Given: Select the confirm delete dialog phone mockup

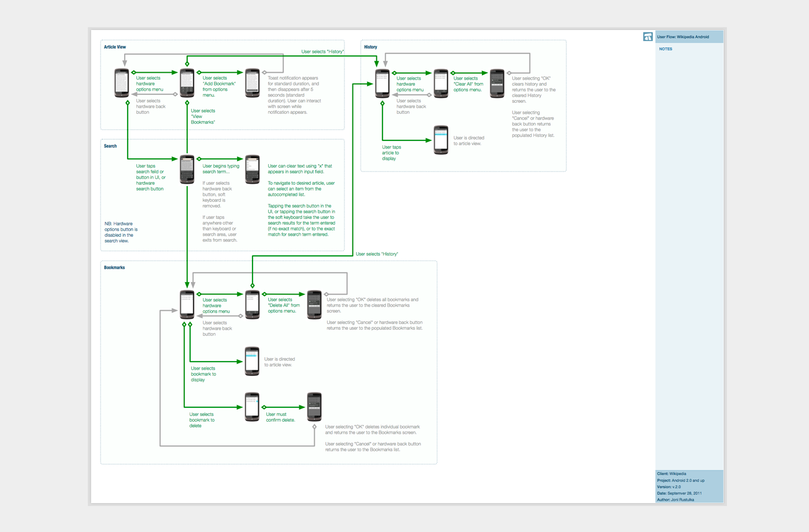Looking at the screenshot, I should (314, 407).
